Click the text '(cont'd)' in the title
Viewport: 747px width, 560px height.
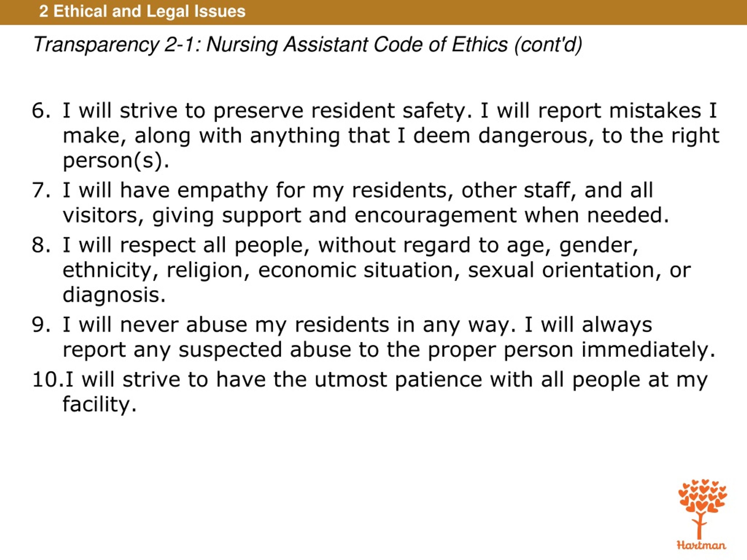[549, 45]
